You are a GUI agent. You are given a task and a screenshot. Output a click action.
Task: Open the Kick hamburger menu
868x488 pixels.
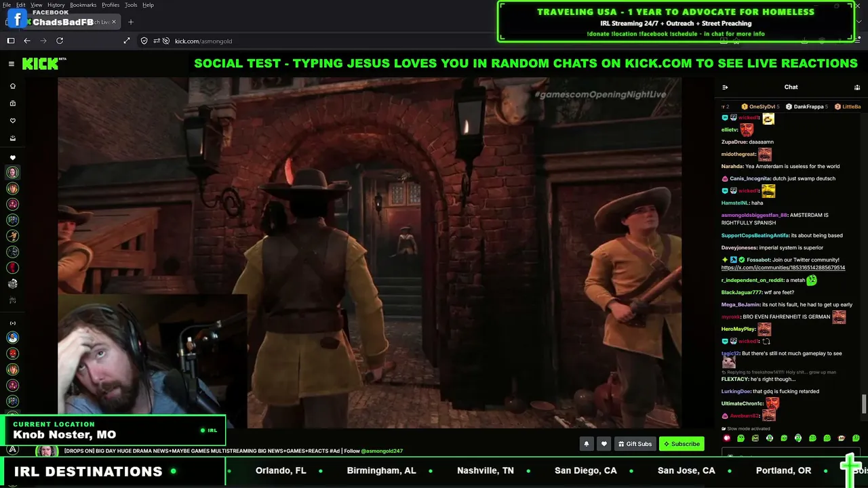tap(12, 64)
